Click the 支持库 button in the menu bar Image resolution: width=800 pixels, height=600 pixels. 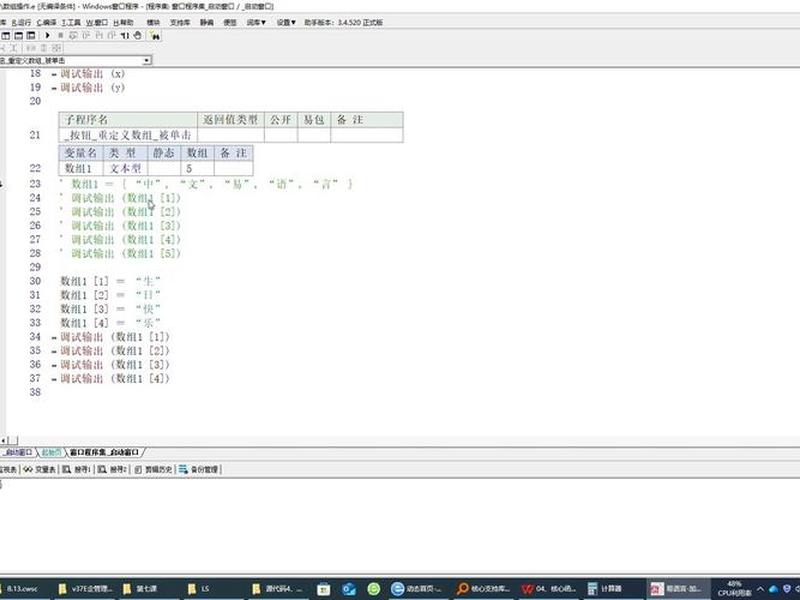point(180,22)
